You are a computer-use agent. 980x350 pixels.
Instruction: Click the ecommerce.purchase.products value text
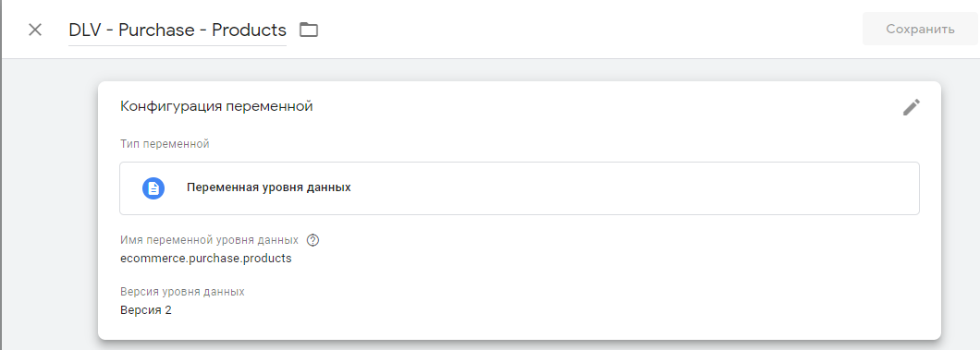[x=205, y=259]
